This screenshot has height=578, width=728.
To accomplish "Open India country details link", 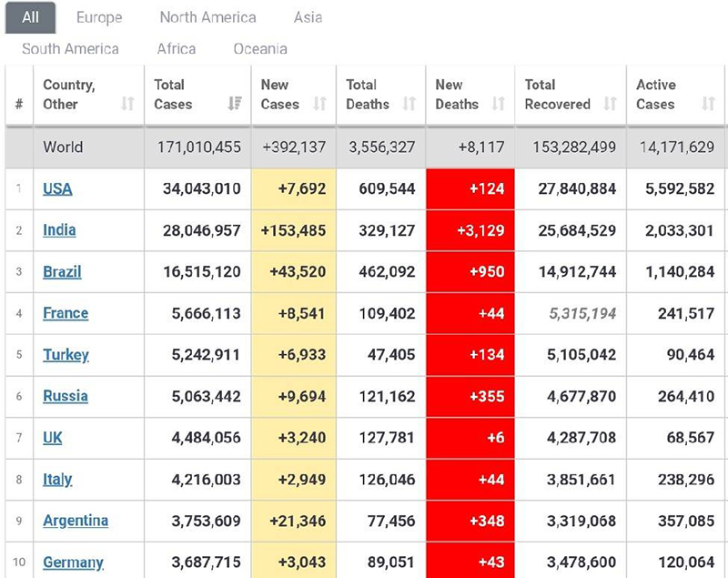I will point(59,230).
